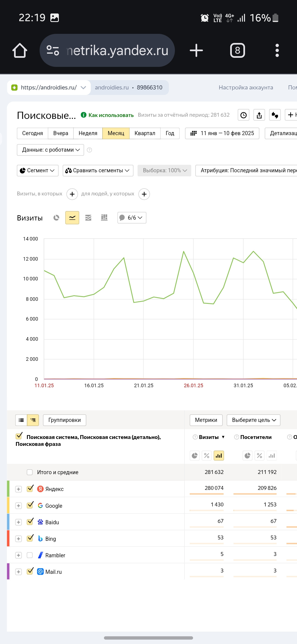Open the tab switcher showing 8 tabs
This screenshot has width=297, height=644.
point(238,50)
